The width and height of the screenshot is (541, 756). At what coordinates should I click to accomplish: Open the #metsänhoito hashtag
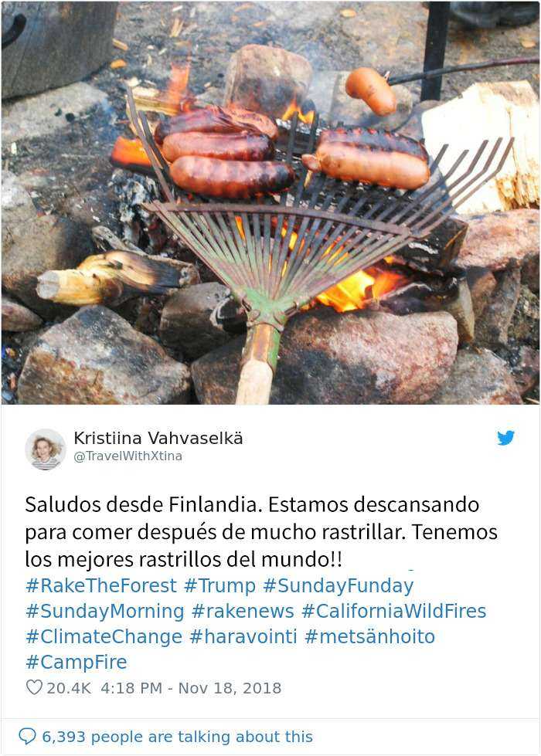pyautogui.click(x=369, y=636)
